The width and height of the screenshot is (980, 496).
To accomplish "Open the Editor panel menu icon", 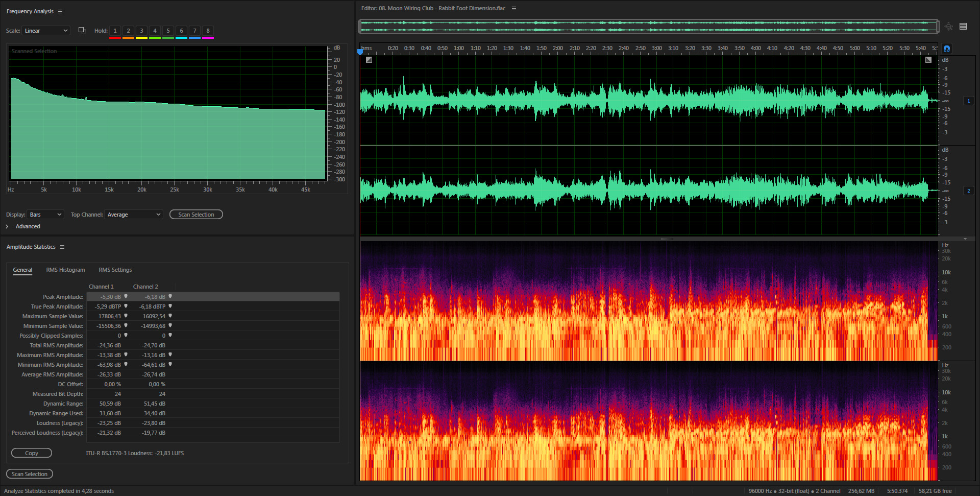I will [x=514, y=8].
